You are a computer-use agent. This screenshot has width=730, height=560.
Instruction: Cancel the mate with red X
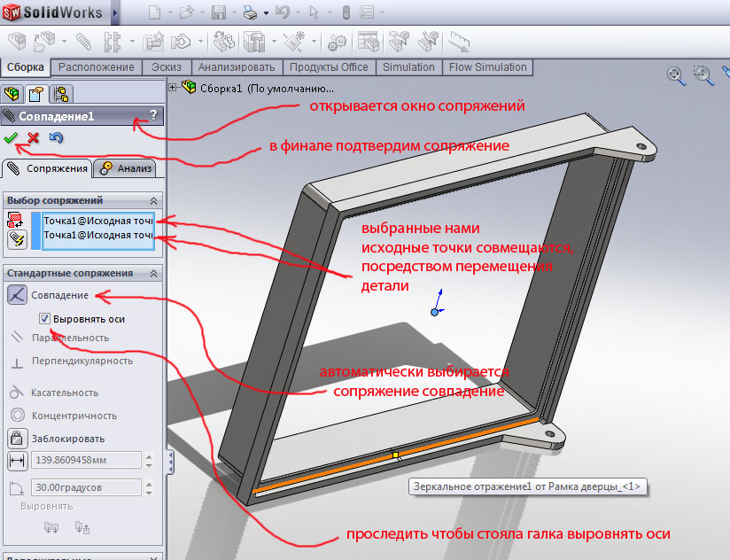click(33, 138)
